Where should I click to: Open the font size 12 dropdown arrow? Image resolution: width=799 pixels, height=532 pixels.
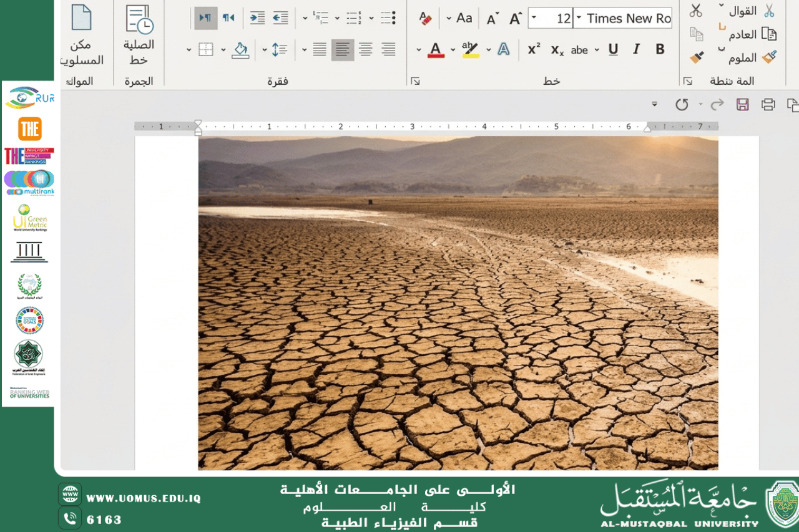534,18
